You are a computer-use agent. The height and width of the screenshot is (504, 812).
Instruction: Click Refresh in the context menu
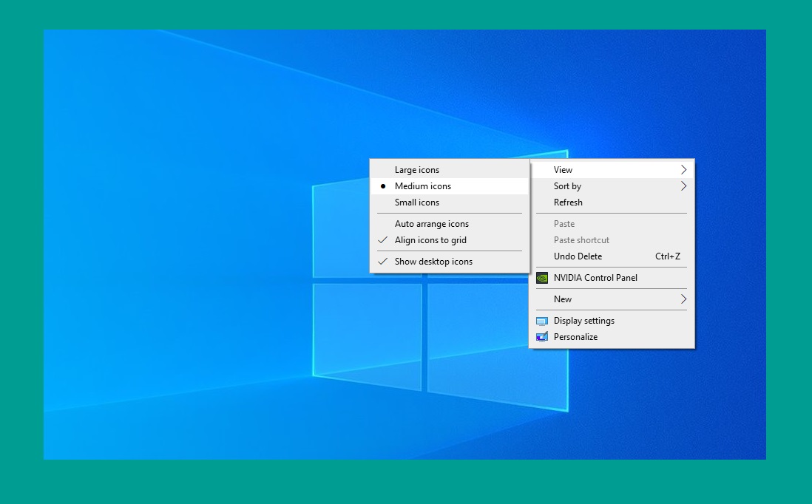(612, 202)
